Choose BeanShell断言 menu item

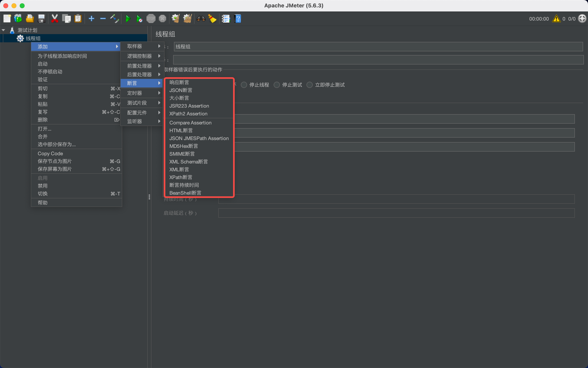[199, 193]
